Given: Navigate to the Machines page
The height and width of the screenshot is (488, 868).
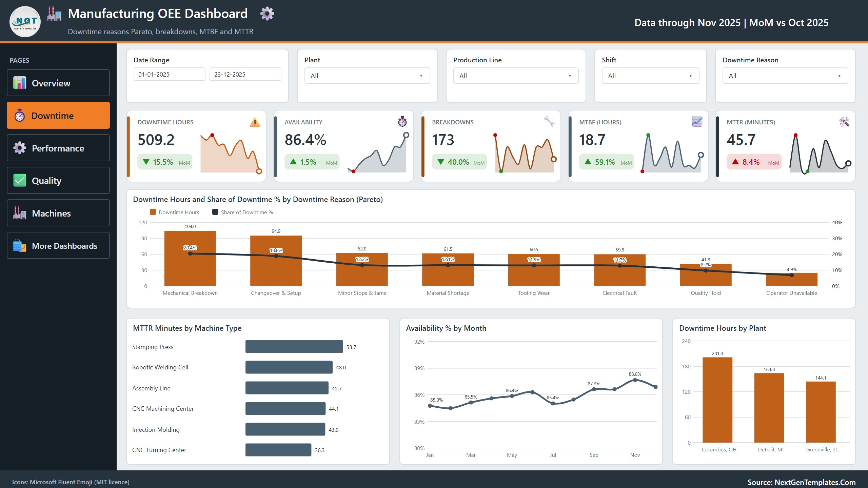Looking at the screenshot, I should [58, 213].
